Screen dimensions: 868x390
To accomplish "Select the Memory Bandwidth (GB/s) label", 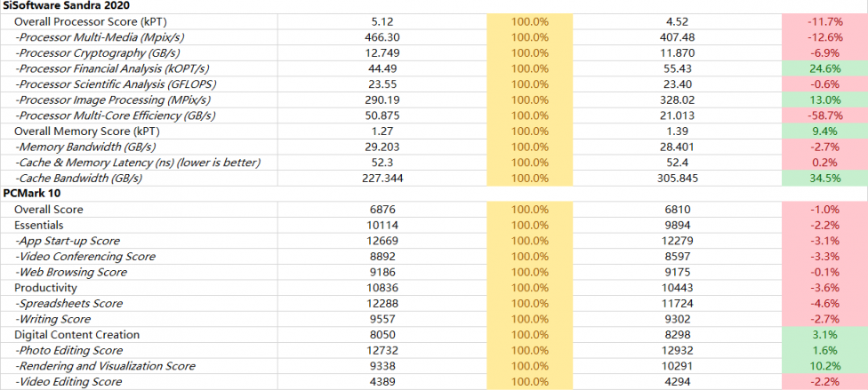I will [x=85, y=147].
